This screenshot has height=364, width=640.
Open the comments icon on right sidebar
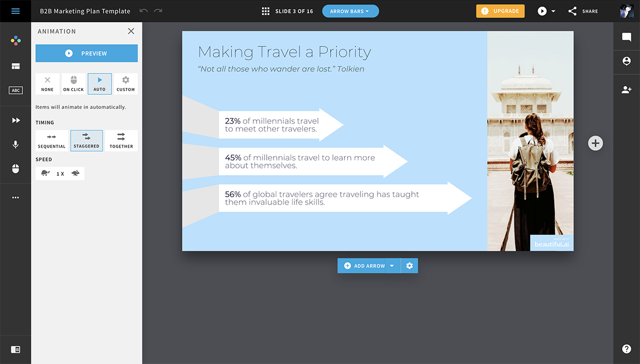627,37
